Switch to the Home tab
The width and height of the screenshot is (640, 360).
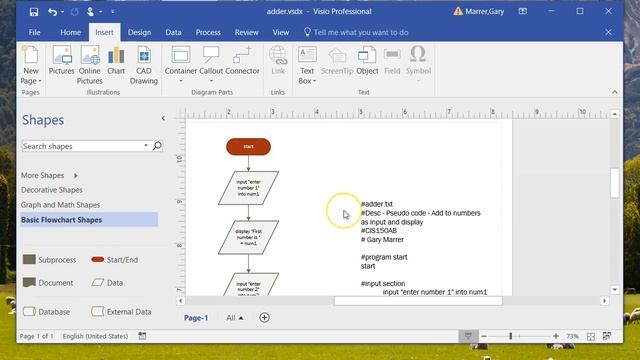pyautogui.click(x=71, y=32)
